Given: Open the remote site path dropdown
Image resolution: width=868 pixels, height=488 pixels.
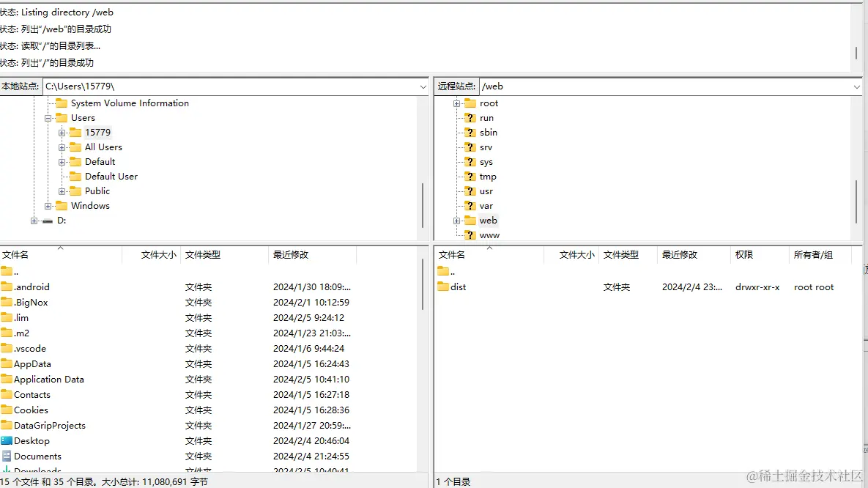Looking at the screenshot, I should point(856,86).
